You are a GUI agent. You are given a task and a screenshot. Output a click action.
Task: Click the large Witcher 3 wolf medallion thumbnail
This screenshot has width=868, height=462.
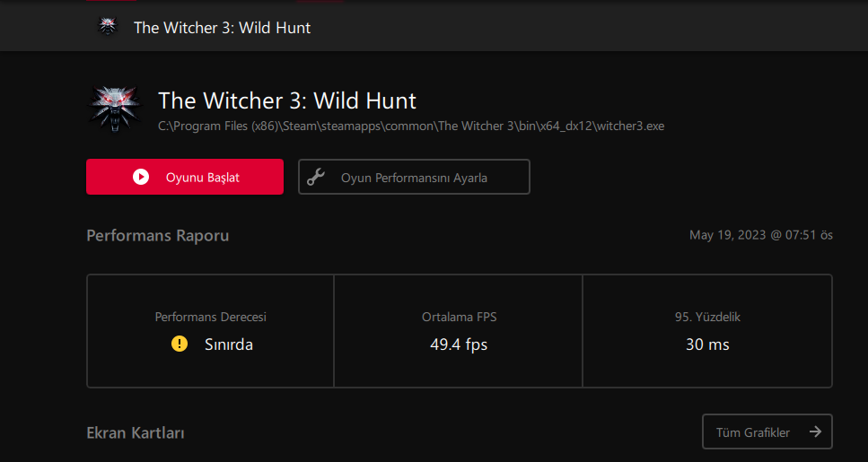coord(115,109)
